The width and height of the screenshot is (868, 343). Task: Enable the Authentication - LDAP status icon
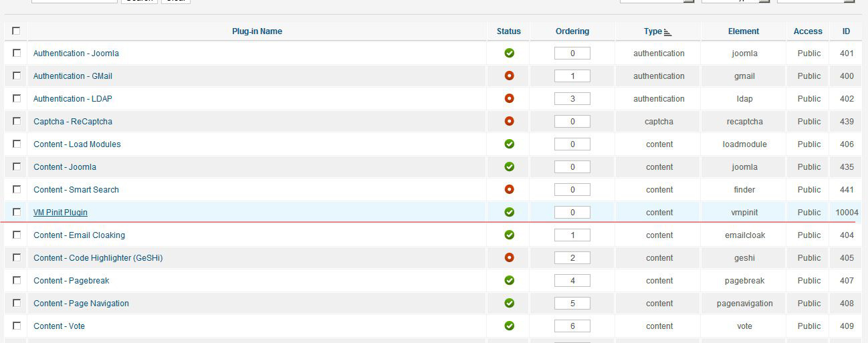[x=509, y=98]
